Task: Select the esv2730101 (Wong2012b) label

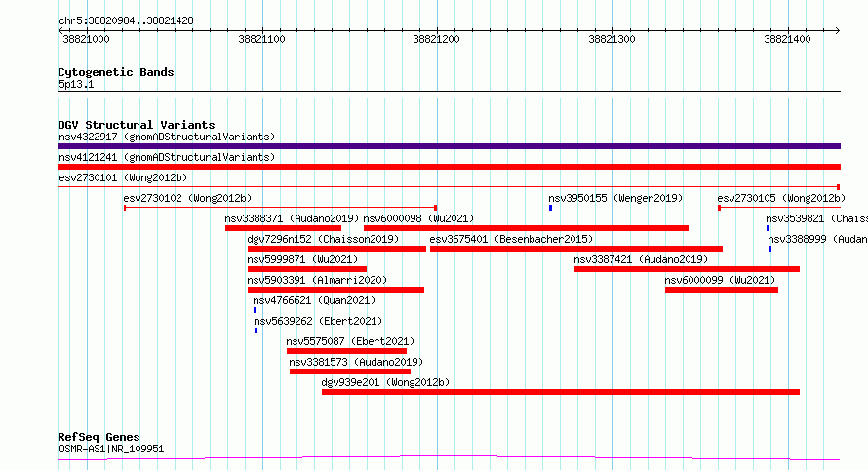Action: click(123, 177)
